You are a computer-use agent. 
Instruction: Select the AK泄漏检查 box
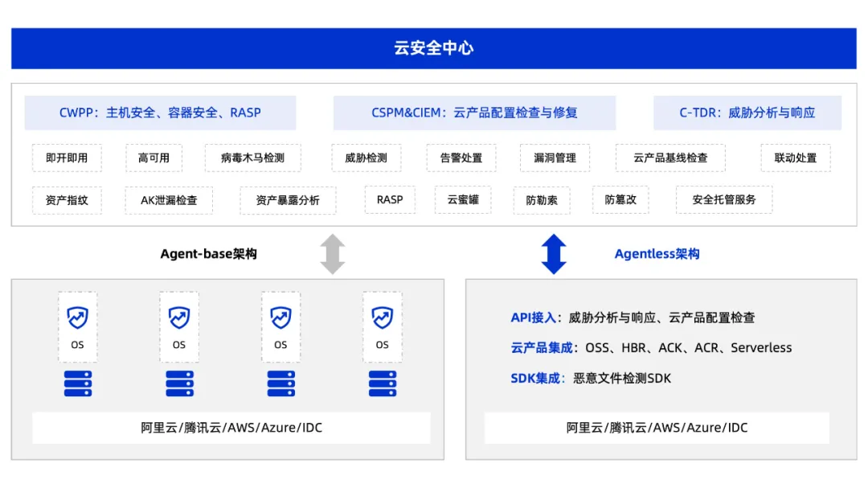click(x=169, y=200)
